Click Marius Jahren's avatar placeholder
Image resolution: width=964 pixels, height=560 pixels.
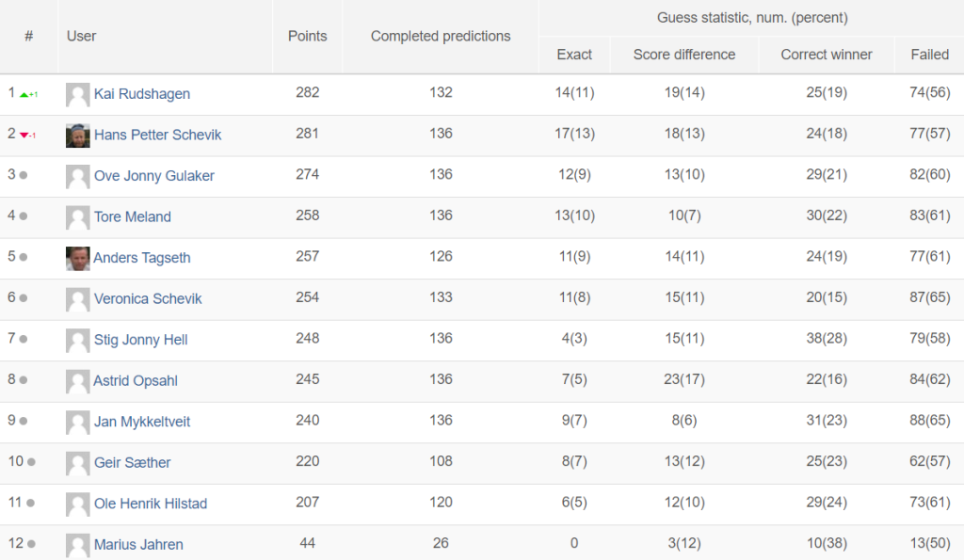tap(77, 545)
